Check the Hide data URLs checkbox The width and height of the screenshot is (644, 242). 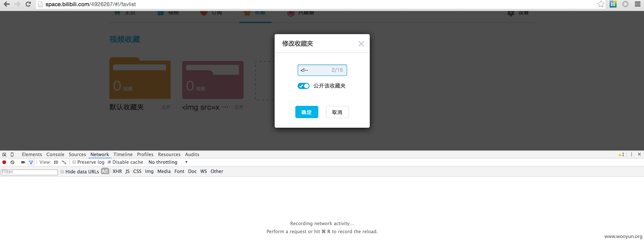point(62,171)
